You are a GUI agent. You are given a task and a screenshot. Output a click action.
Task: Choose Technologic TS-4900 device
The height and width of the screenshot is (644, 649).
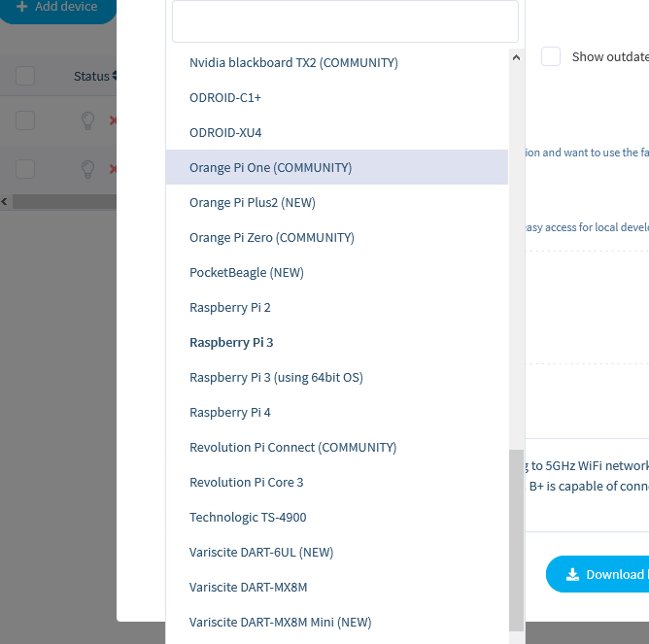point(337,517)
